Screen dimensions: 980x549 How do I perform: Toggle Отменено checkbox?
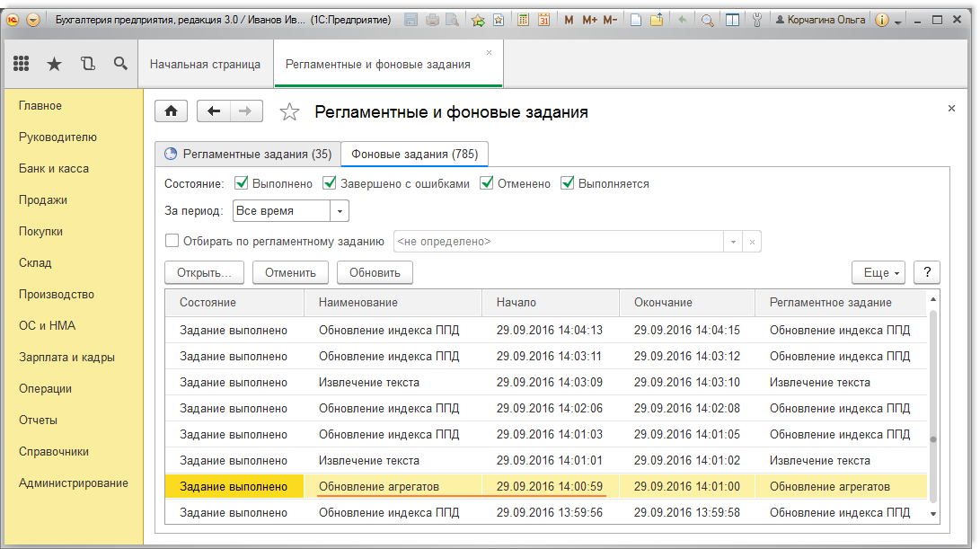click(x=486, y=183)
